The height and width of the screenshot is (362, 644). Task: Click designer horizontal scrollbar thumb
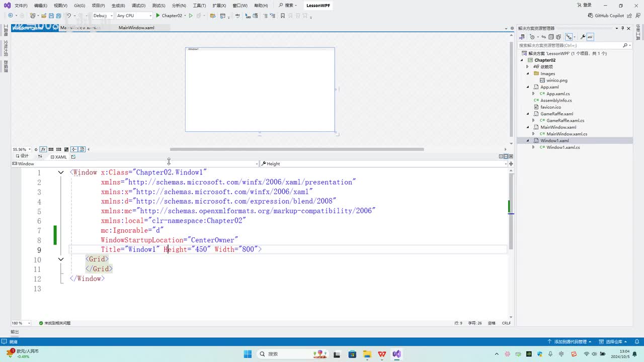tap(297, 149)
